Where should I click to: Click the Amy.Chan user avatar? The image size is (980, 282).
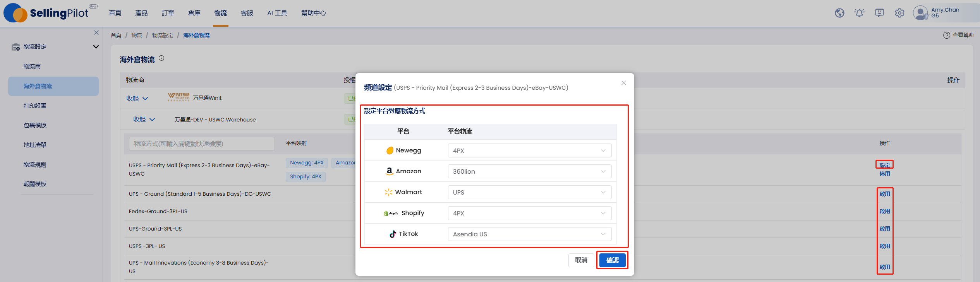920,13
